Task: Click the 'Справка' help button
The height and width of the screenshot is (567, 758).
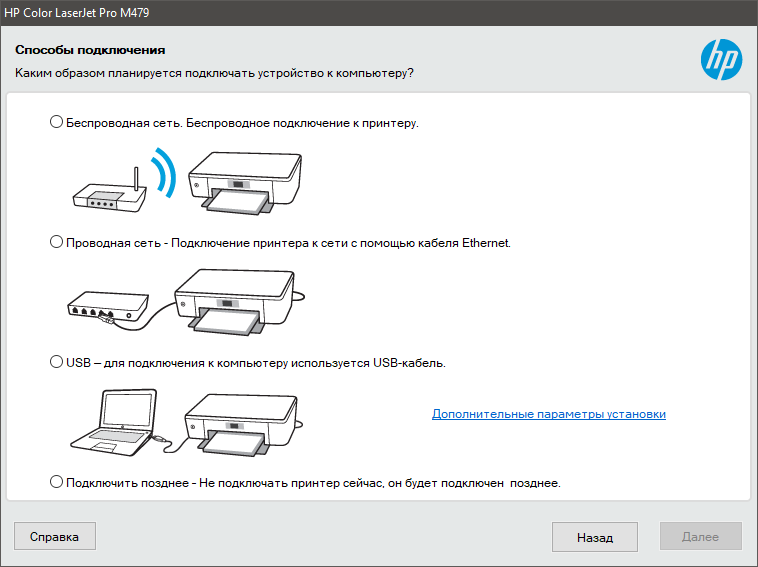Action: pyautogui.click(x=55, y=536)
